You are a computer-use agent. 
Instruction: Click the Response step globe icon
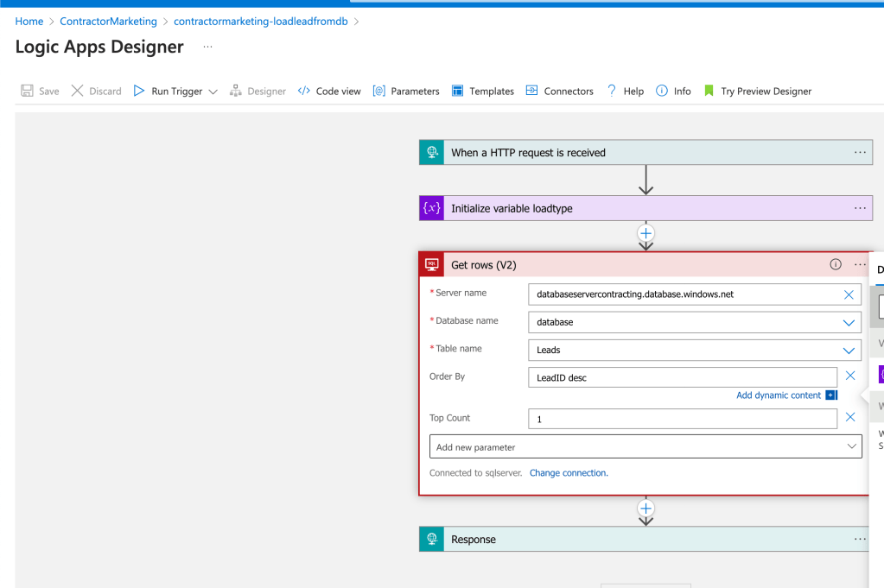click(x=432, y=539)
